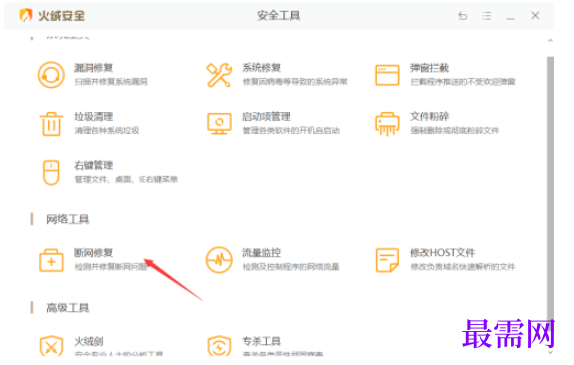Click the 文件粉碎 title text
This screenshot has width=574, height=365.
429,117
